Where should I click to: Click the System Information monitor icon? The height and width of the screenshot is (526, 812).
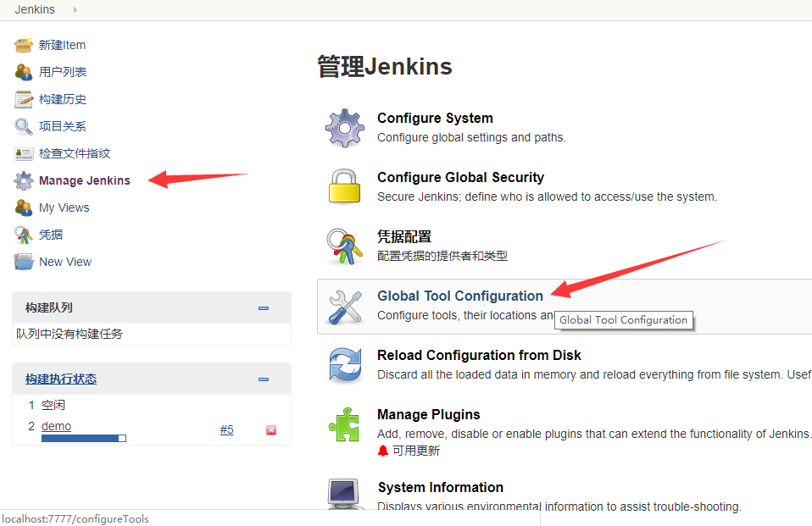pos(343,494)
